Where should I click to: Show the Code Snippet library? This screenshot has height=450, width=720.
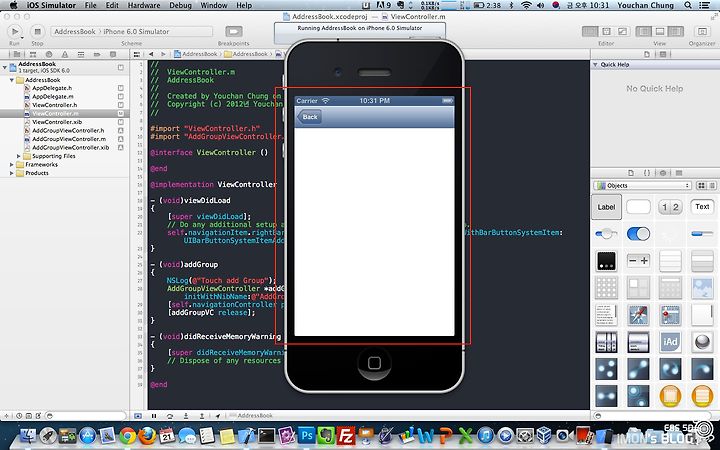tap(647, 173)
